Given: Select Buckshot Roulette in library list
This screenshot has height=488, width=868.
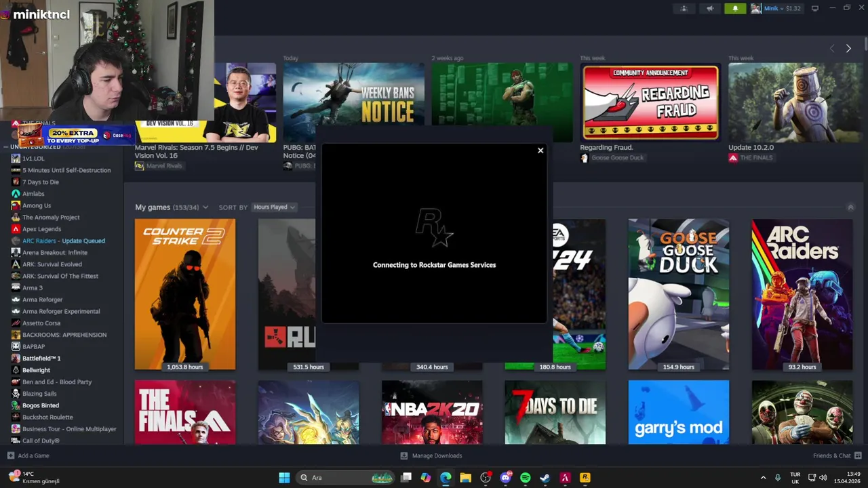Looking at the screenshot, I should 47,417.
